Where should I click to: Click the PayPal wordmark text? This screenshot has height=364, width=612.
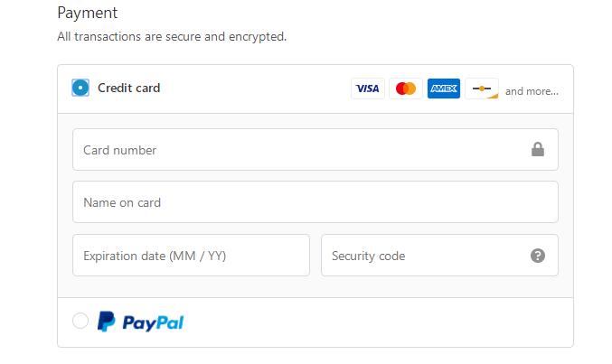point(153,322)
